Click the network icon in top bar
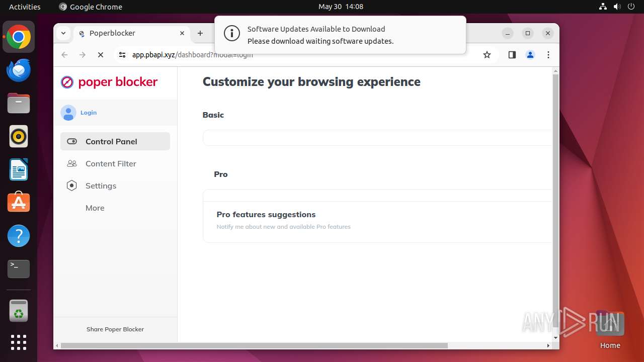 (603, 7)
